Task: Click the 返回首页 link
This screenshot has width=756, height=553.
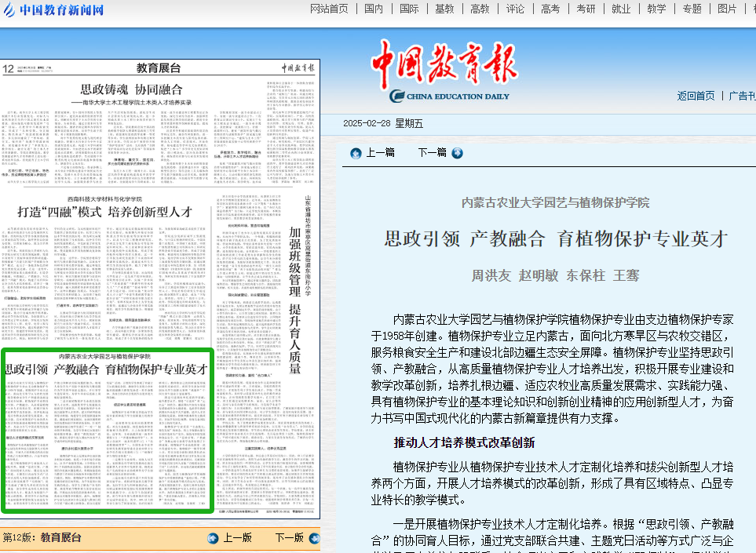Action: tap(696, 96)
